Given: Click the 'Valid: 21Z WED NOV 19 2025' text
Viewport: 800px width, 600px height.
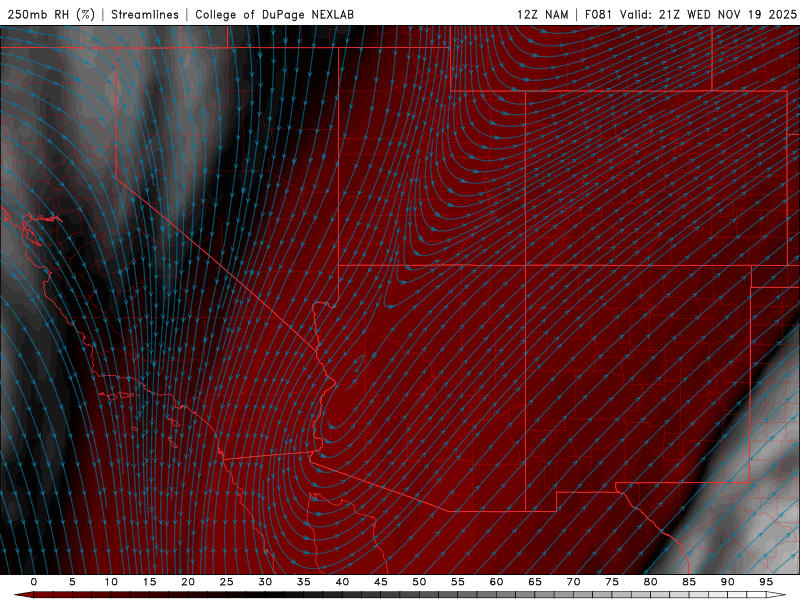Looking at the screenshot, I should tap(708, 14).
